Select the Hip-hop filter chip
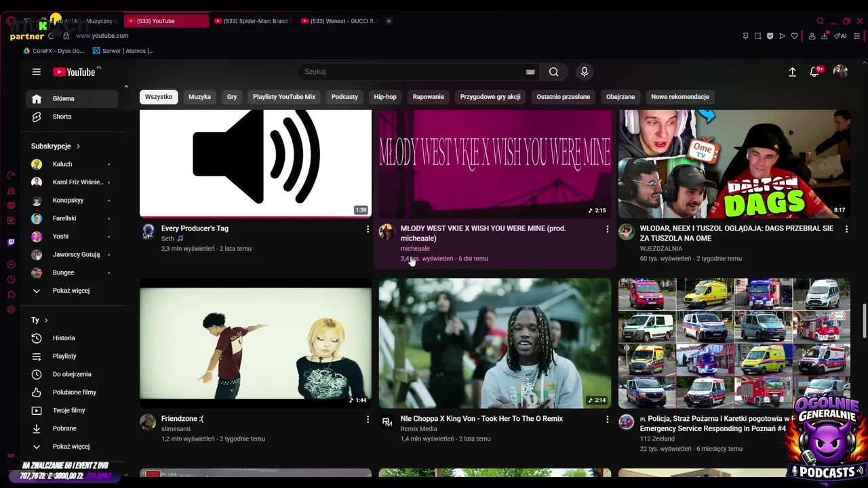The width and height of the screenshot is (868, 488). [x=385, y=97]
